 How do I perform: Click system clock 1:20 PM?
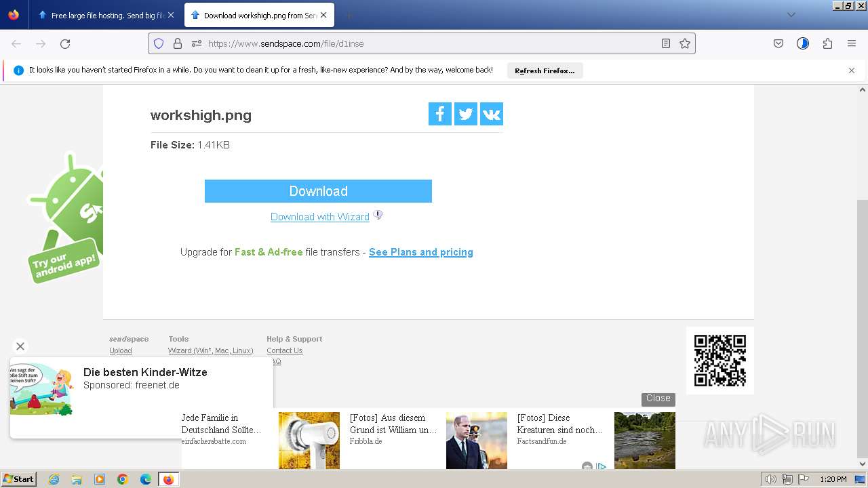(833, 479)
